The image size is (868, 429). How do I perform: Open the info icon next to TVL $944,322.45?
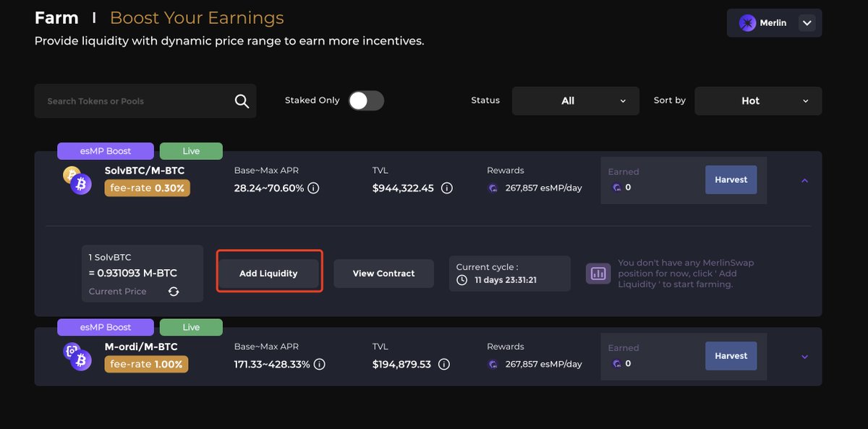[447, 188]
